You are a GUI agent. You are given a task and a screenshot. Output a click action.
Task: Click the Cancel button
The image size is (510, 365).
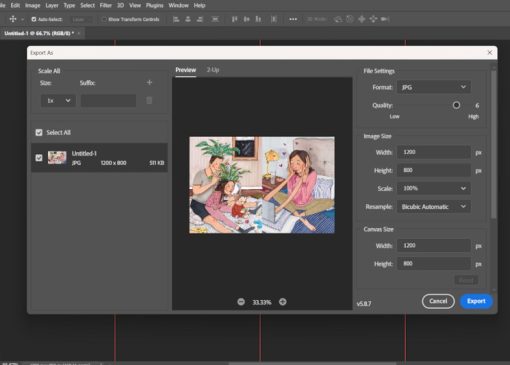(438, 301)
